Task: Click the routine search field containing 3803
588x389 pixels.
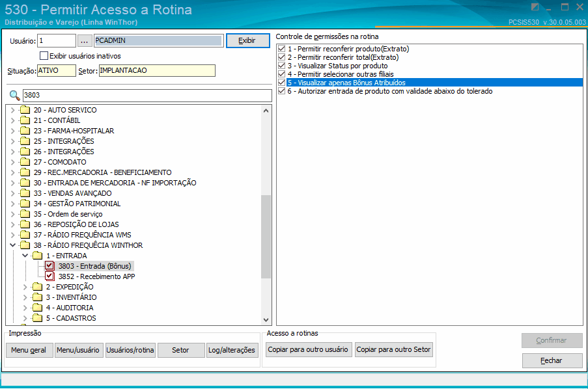Action: [x=147, y=95]
